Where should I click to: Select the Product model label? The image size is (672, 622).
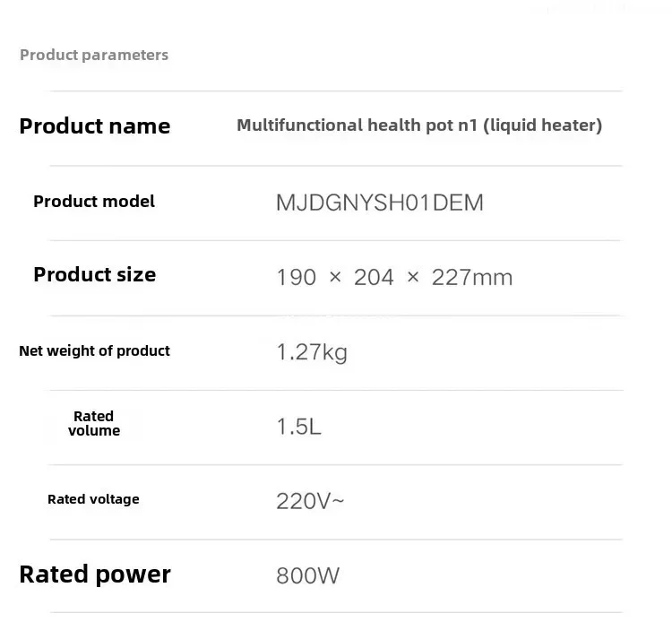(x=94, y=202)
